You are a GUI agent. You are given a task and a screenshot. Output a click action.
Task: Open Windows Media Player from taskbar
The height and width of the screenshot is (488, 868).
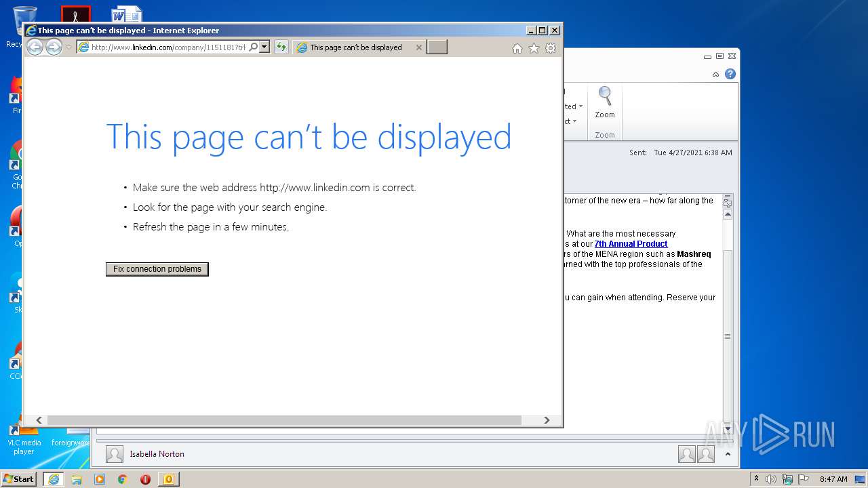click(100, 479)
